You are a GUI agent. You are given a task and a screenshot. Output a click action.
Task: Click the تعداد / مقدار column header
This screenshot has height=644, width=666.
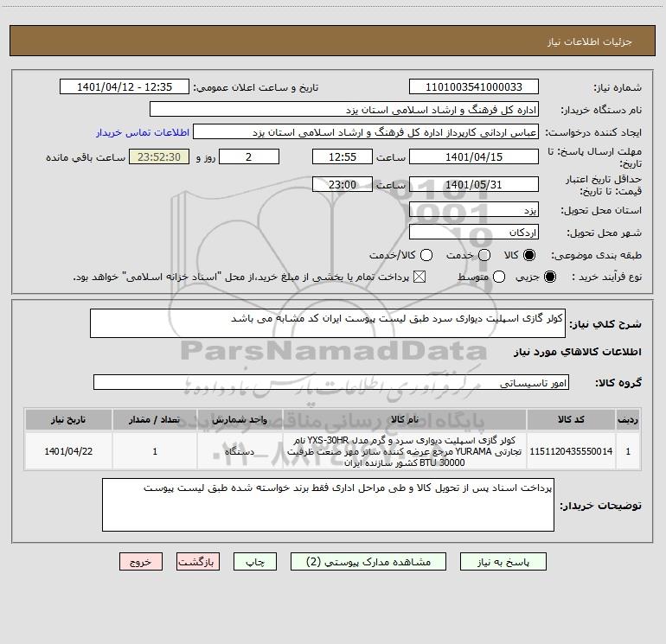(x=155, y=419)
